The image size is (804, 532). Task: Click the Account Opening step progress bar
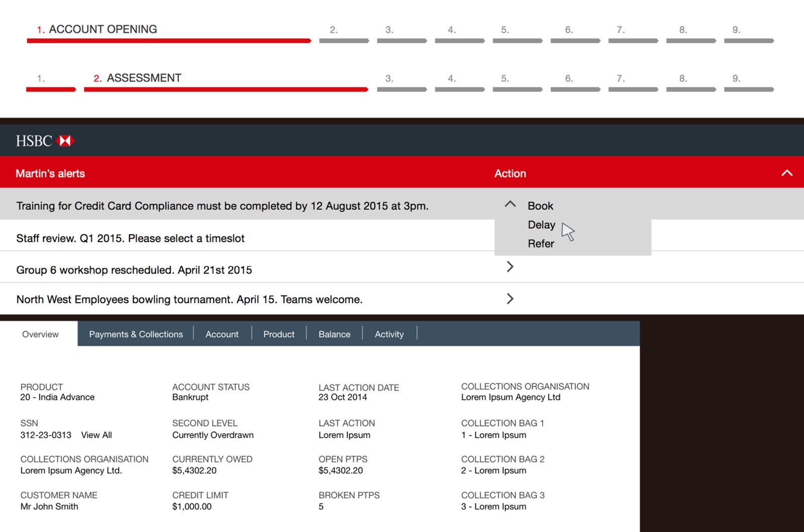pos(169,41)
